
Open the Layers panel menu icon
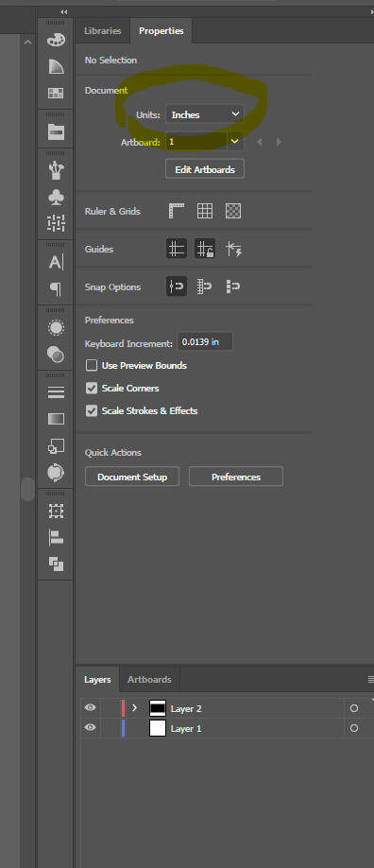tap(370, 679)
